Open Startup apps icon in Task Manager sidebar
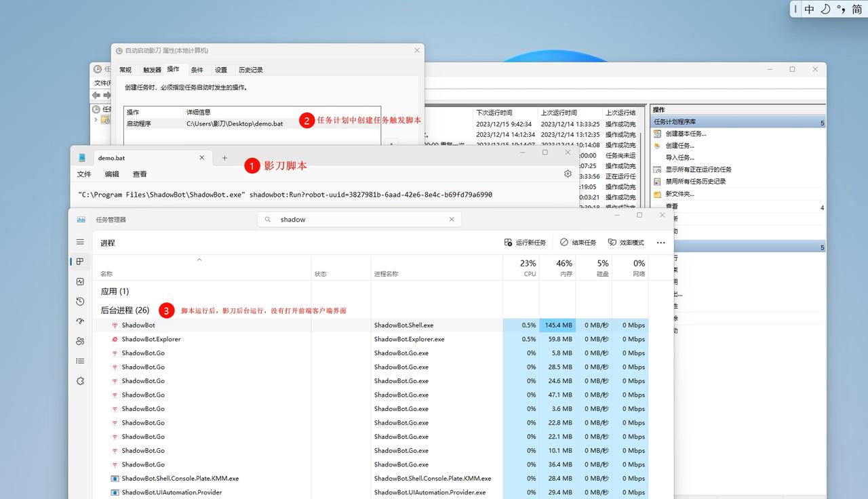Screen dimensions: 868x499 tap(80, 321)
